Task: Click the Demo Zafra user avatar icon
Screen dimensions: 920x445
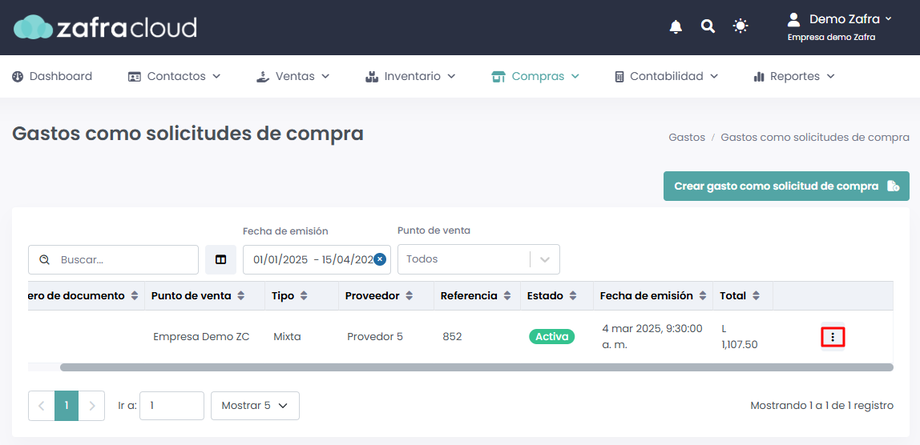Action: [794, 20]
